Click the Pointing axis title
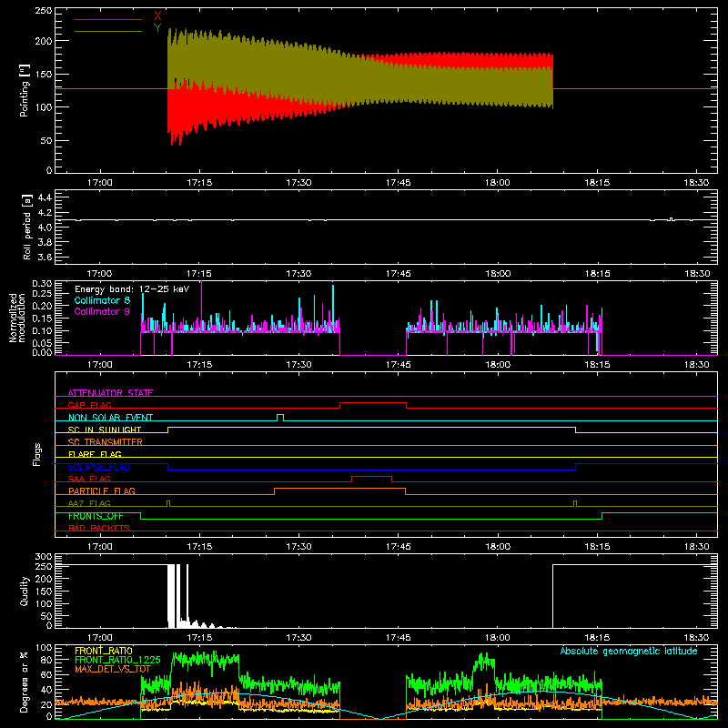Viewport: 728px width, 728px height. click(x=25, y=90)
